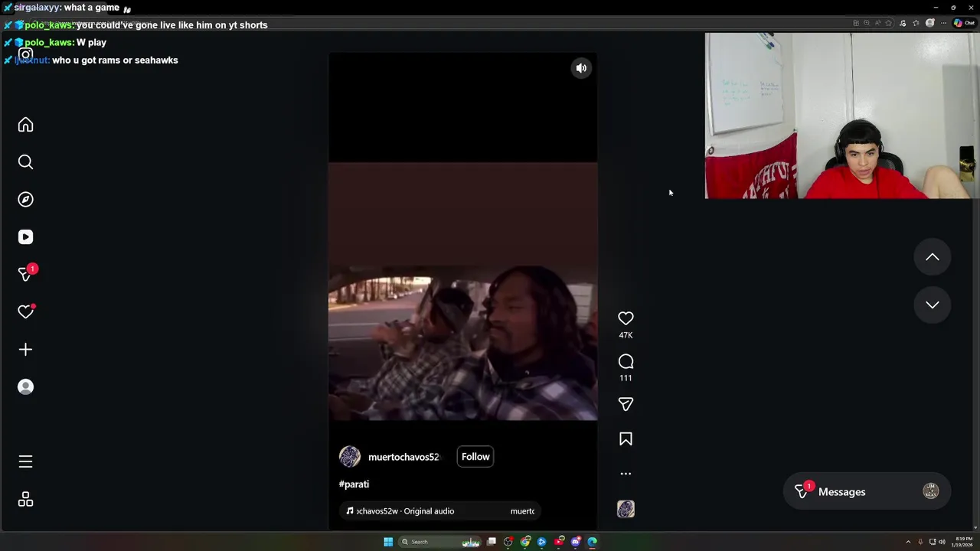Toggle Read aloud in address bar
Screen dimensions: 980x551
(x=877, y=23)
